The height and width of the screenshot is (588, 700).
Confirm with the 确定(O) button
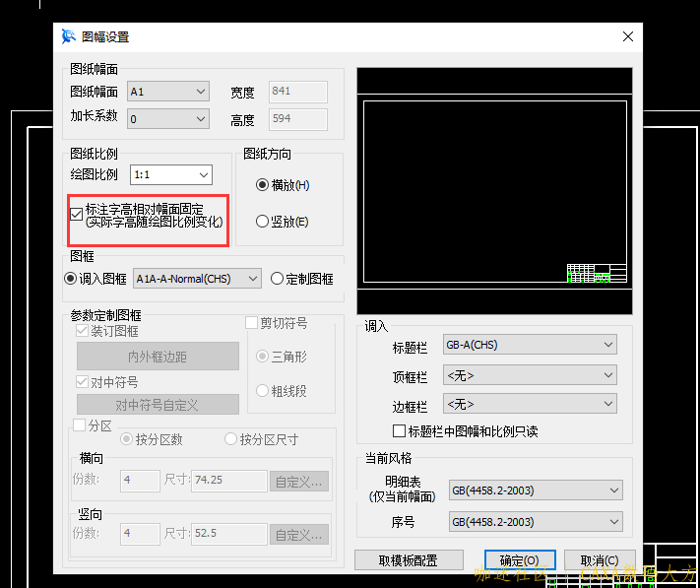pos(519,560)
